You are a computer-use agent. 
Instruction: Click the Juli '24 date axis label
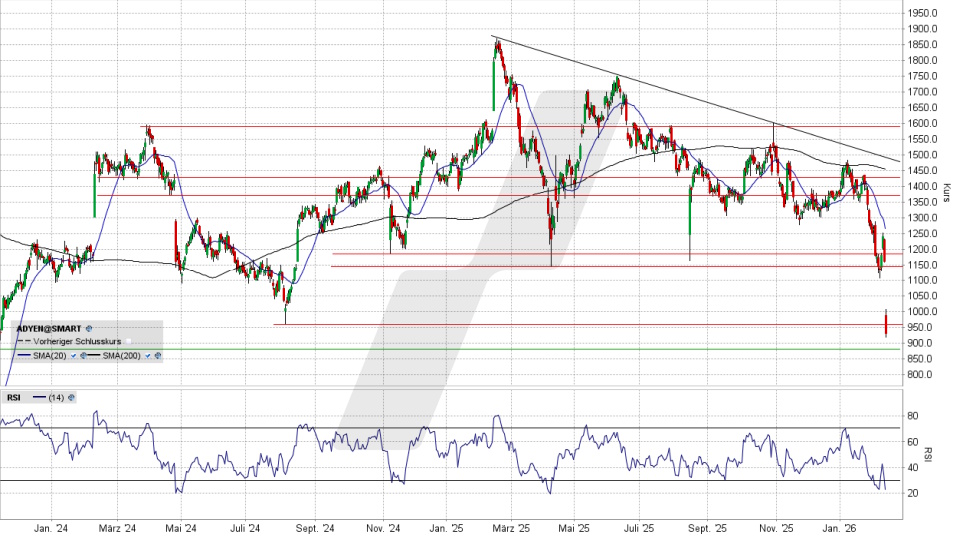coord(246,528)
